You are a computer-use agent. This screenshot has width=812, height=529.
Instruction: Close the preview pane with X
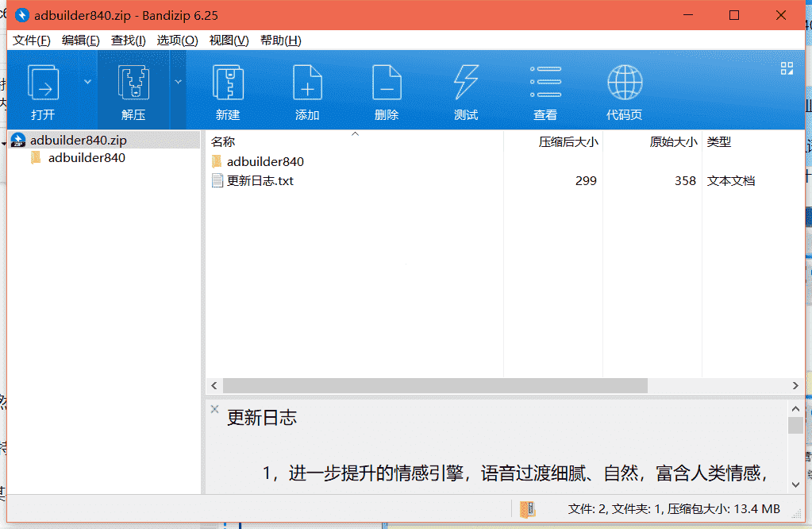tap(215, 409)
